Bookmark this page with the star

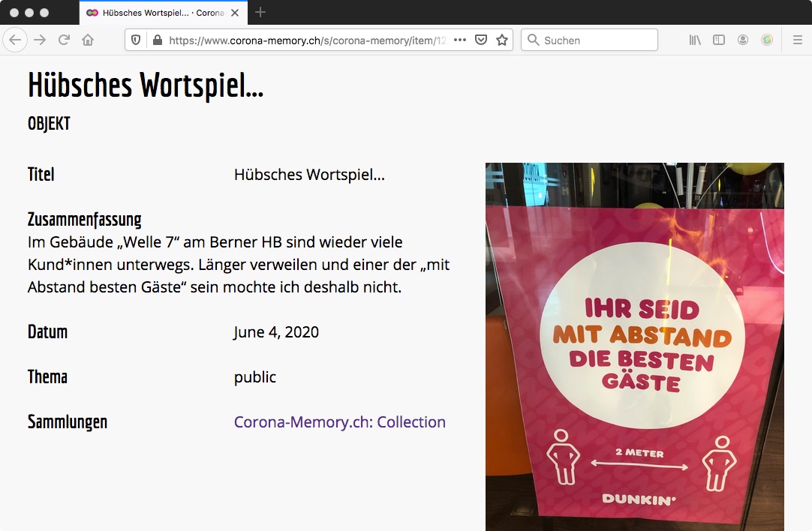coord(501,40)
